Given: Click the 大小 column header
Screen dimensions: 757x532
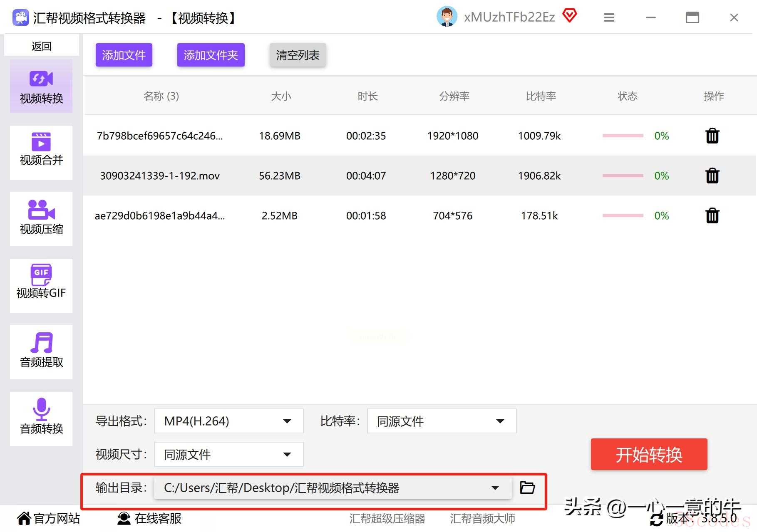Looking at the screenshot, I should click(x=281, y=96).
